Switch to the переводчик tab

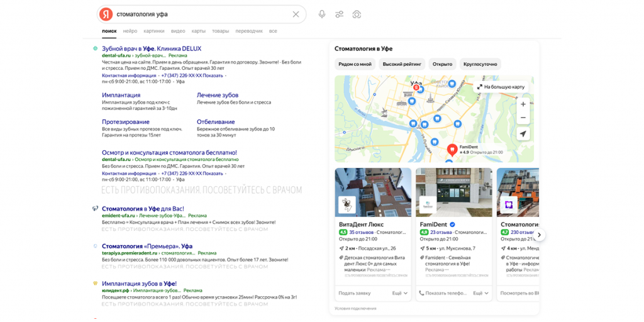pyautogui.click(x=249, y=31)
